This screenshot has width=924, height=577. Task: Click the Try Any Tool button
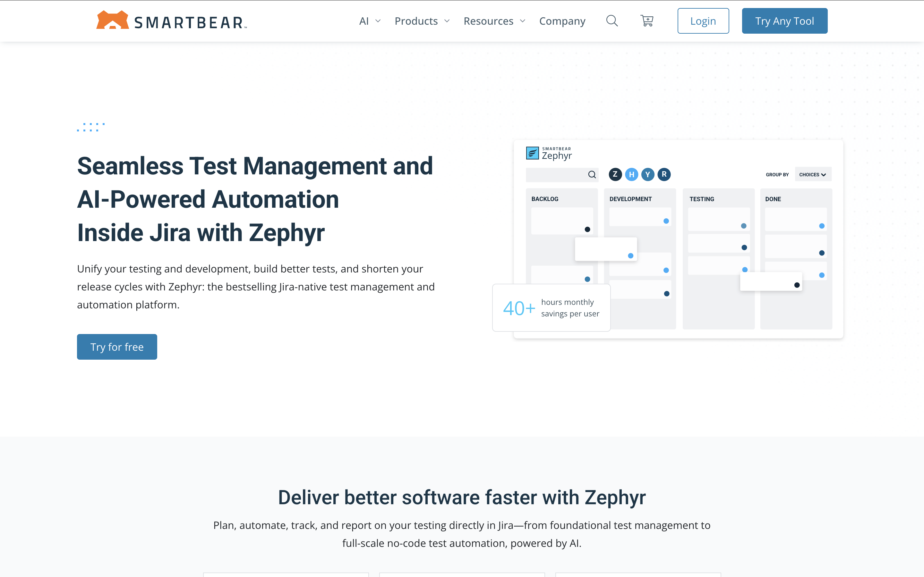tap(784, 21)
